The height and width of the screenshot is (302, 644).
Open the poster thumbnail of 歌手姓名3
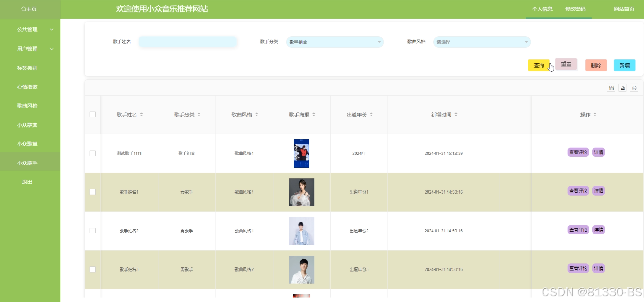302,269
